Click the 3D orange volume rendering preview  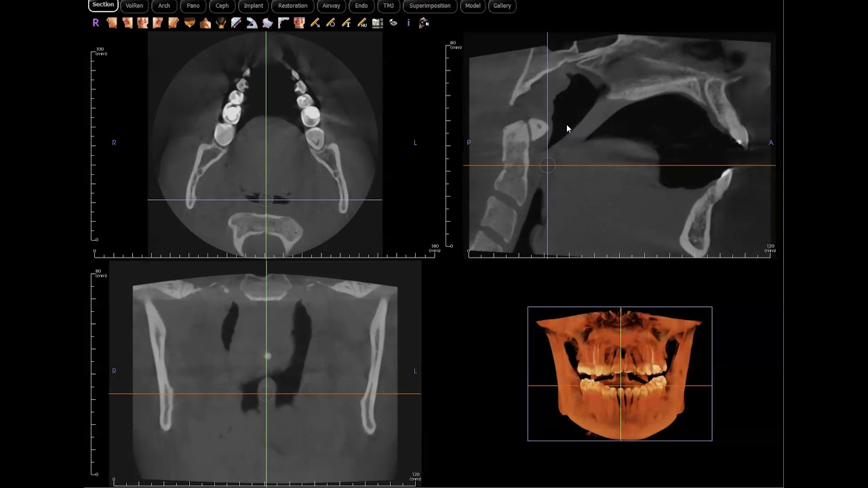620,373
